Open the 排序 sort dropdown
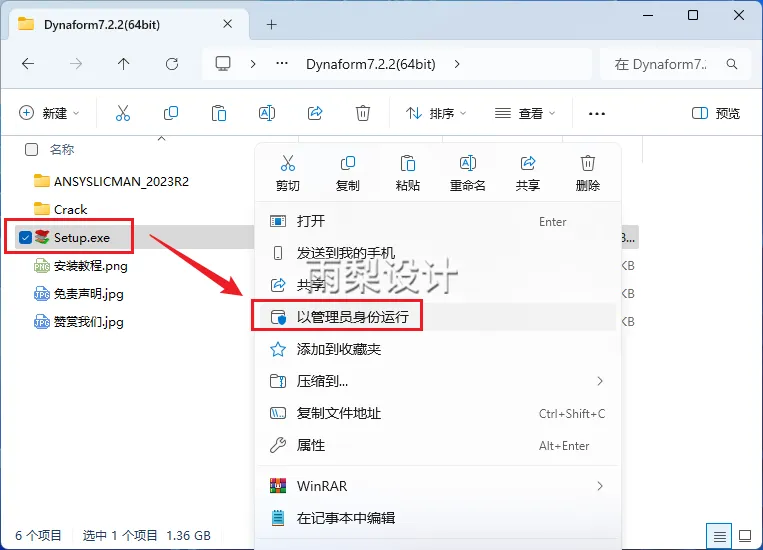763x550 pixels. pos(436,113)
